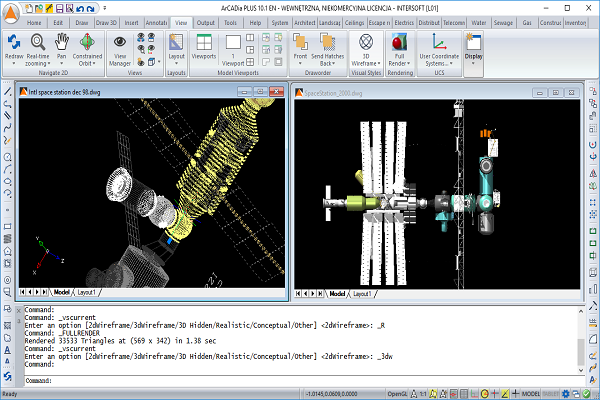Open the View Manager

click(119, 42)
